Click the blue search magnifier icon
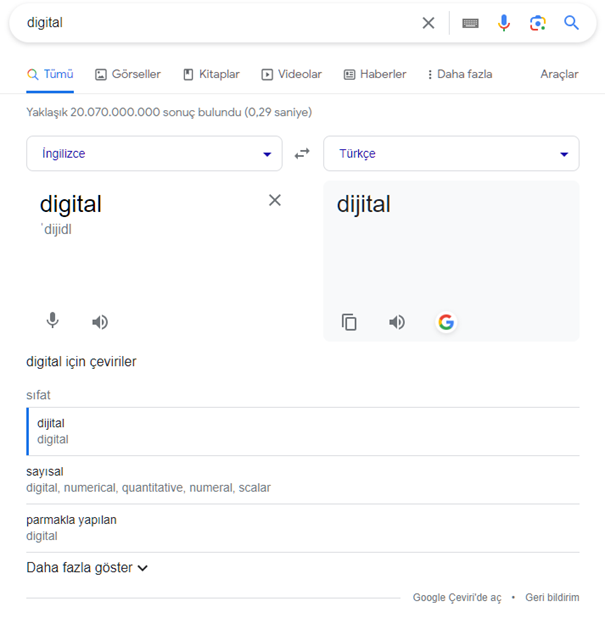The width and height of the screenshot is (605, 618). [x=571, y=23]
